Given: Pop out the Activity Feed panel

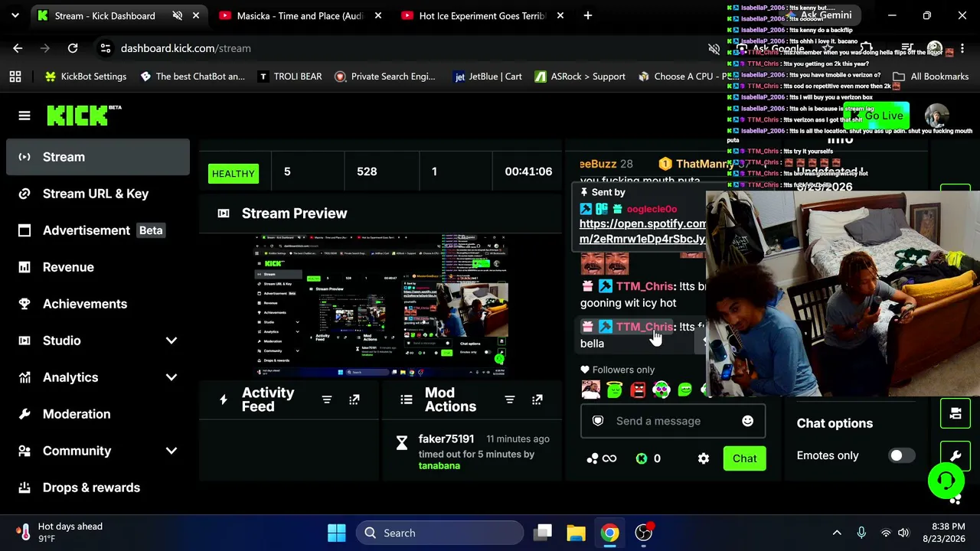Looking at the screenshot, I should [x=354, y=399].
